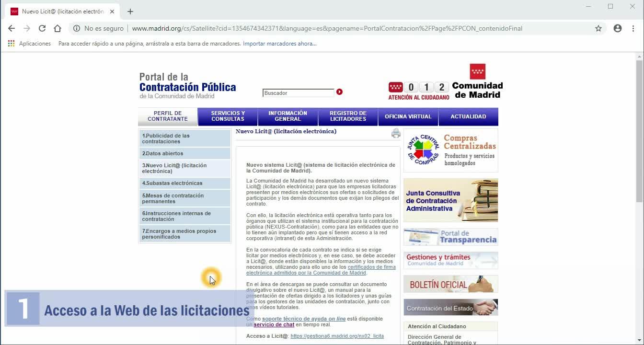Close the Nuevo Licit@ tab
This screenshot has height=345, width=644.
112,11
